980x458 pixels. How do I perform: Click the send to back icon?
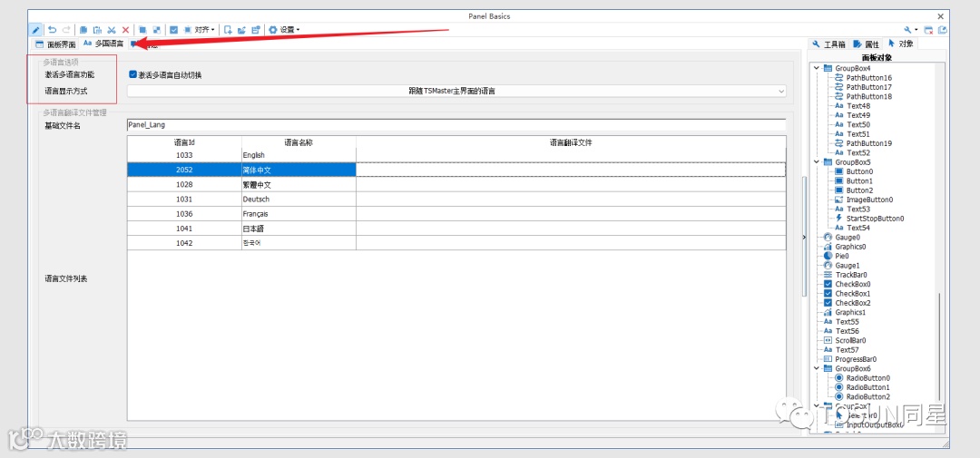pyautogui.click(x=156, y=29)
